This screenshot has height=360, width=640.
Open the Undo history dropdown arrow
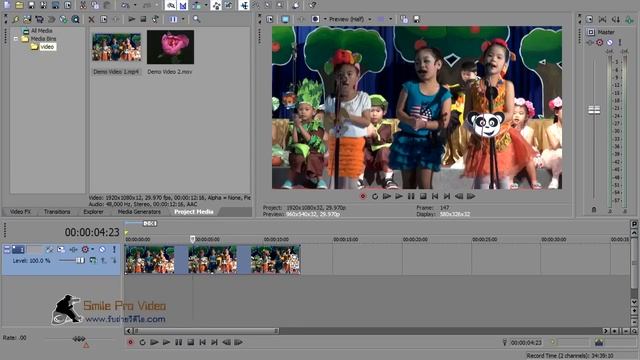tap(135, 5)
